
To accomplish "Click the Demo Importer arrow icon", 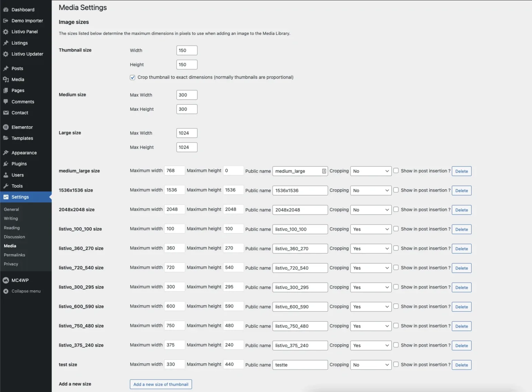I will (6, 21).
